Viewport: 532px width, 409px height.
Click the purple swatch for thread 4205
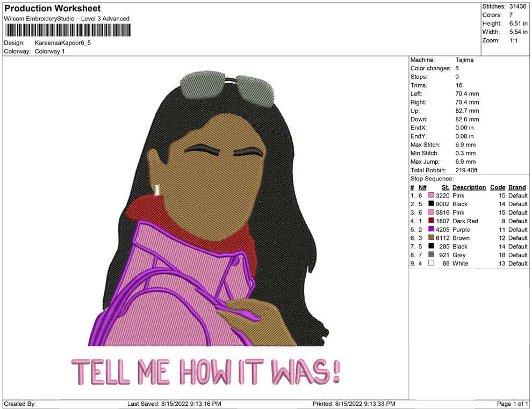pos(431,229)
